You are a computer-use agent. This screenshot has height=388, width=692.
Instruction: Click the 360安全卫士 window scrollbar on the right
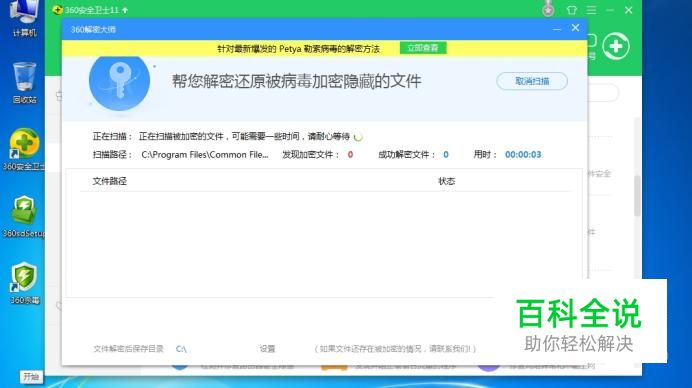[637, 196]
